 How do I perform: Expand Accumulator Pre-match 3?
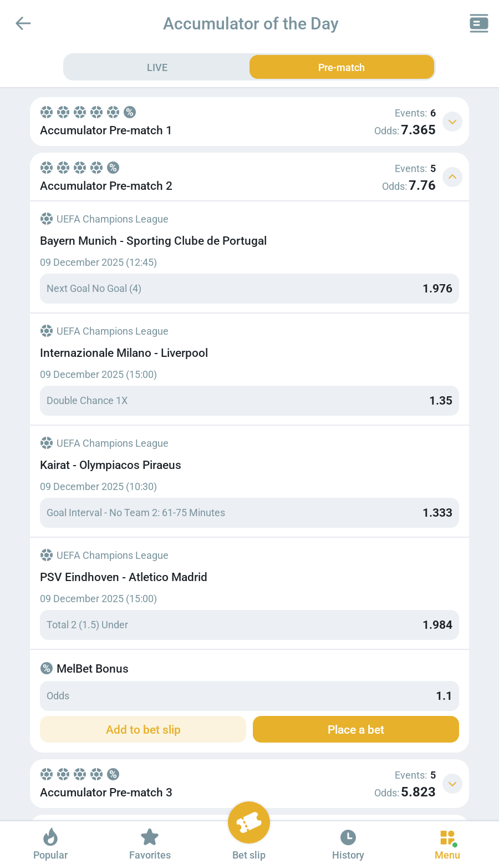click(x=452, y=784)
